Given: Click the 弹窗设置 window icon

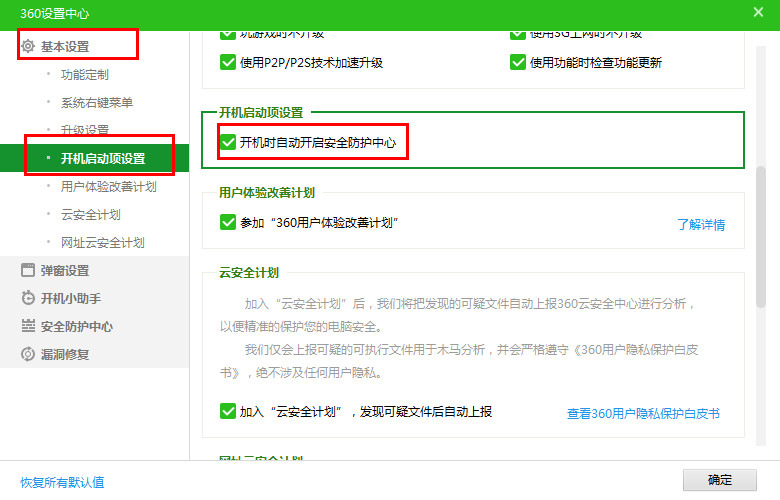Looking at the screenshot, I should pyautogui.click(x=28, y=270).
